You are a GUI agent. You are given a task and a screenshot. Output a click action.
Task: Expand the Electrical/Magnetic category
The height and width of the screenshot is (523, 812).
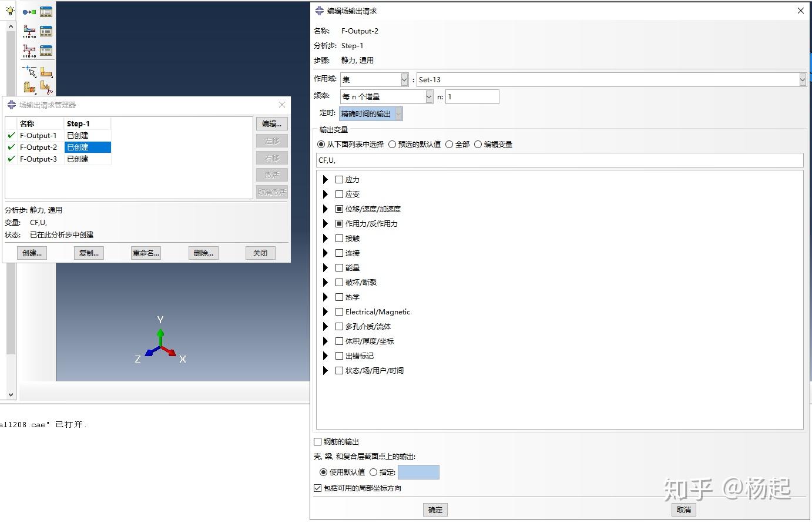pyautogui.click(x=326, y=311)
